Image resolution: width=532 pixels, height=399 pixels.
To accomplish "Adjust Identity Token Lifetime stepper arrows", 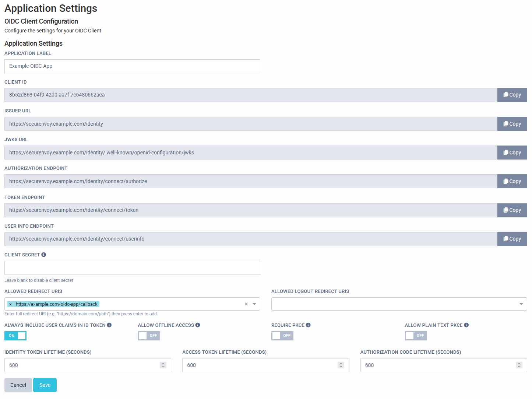I will [x=163, y=365].
